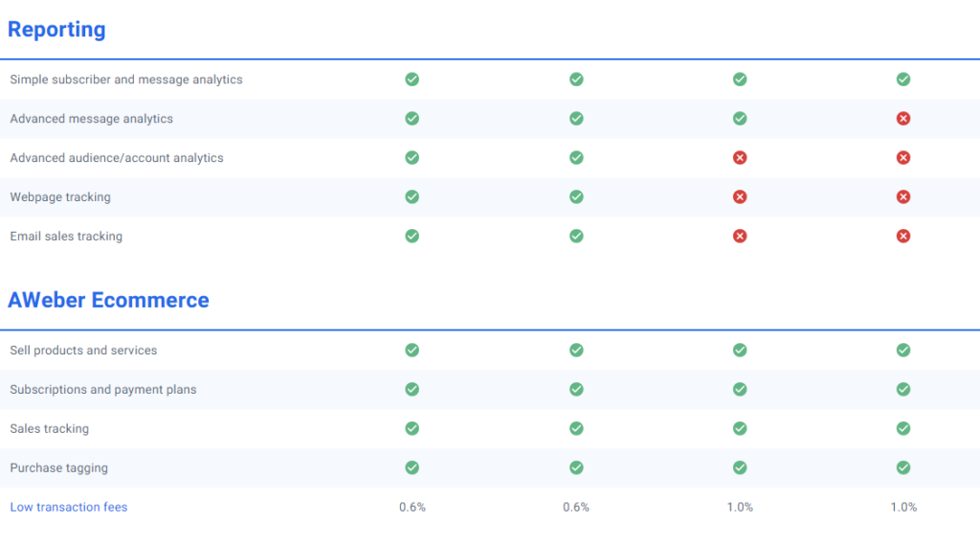This screenshot has height=546, width=980.
Task: Click third-column checkmark for Simple subscriber analytics
Action: (740, 80)
